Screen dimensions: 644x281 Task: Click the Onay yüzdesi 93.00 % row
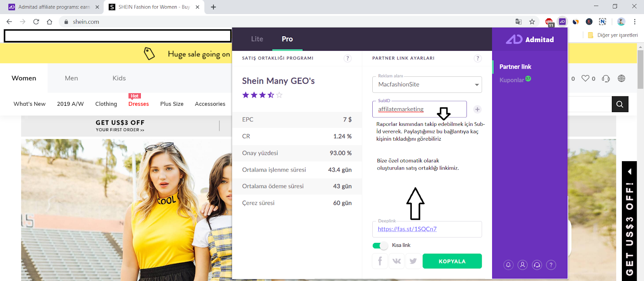pos(297,153)
